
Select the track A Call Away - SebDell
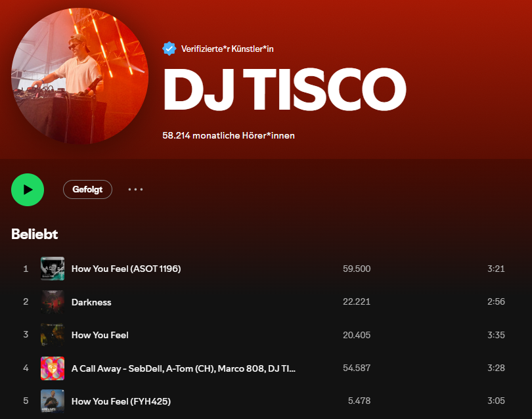point(183,368)
